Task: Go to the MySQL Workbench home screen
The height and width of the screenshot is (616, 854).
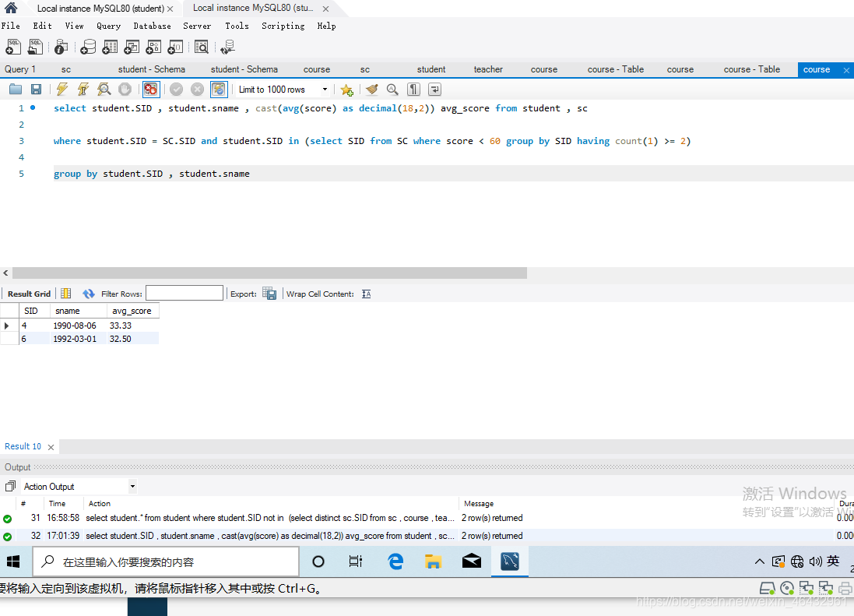Action: pyautogui.click(x=11, y=8)
